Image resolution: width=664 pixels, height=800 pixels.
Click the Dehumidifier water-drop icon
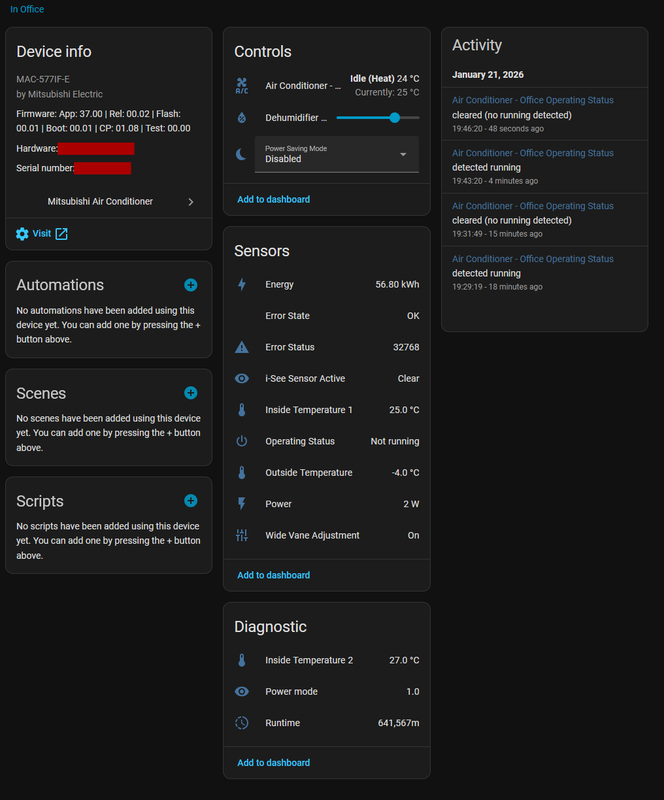click(242, 118)
